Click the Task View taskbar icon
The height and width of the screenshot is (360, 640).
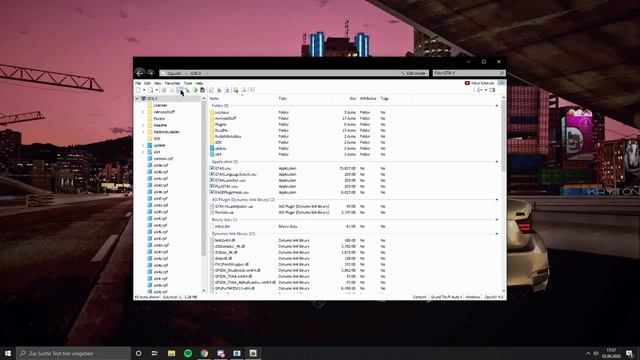155,353
